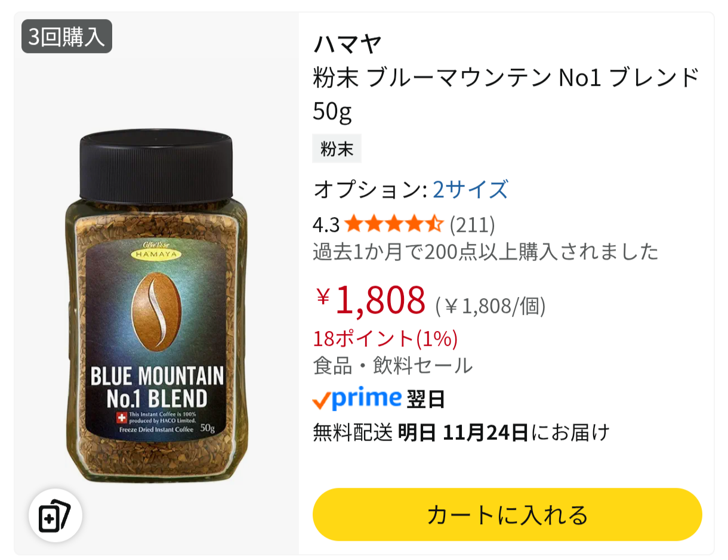This screenshot has width=728, height=560.
Task: Click the ￥1,808 price
Action: tap(370, 299)
